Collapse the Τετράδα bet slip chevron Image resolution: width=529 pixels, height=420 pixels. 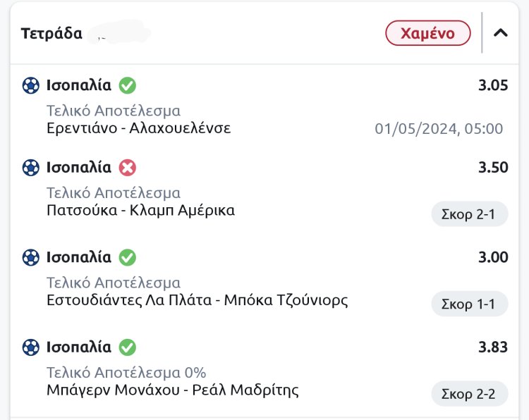coord(501,32)
